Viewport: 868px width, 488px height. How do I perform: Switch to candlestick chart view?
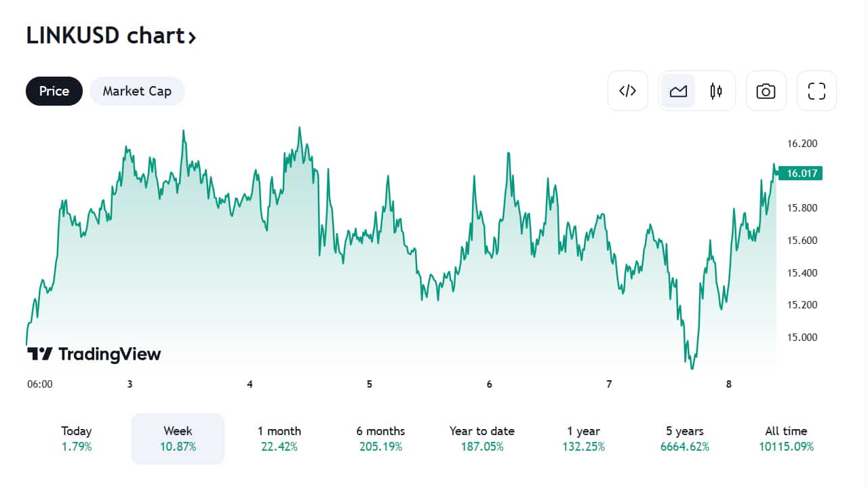point(716,91)
